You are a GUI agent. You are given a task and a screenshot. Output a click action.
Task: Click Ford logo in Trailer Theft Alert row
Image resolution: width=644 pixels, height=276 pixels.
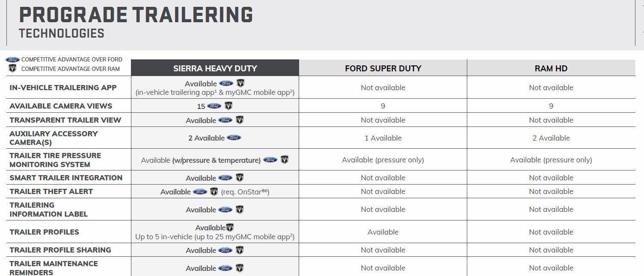click(x=200, y=192)
